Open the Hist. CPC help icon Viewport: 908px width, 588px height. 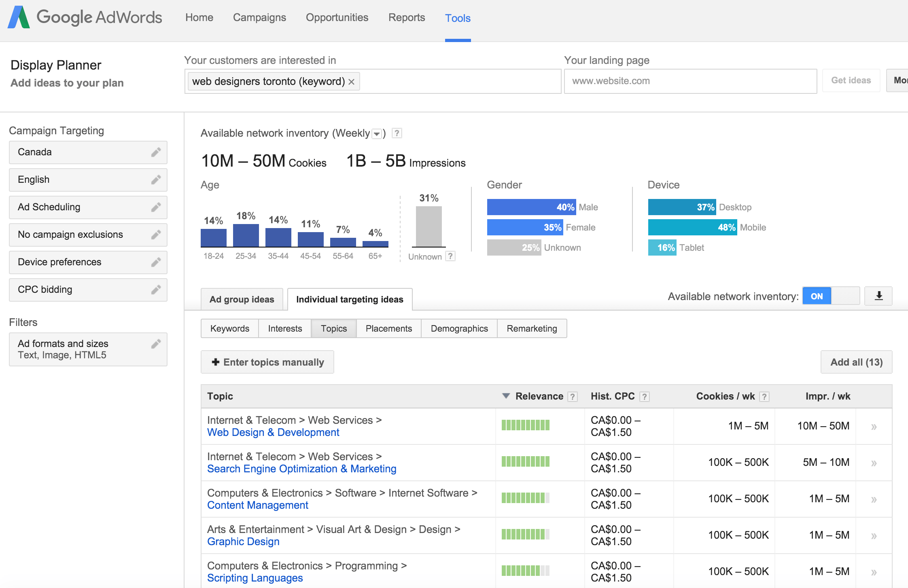click(x=644, y=396)
